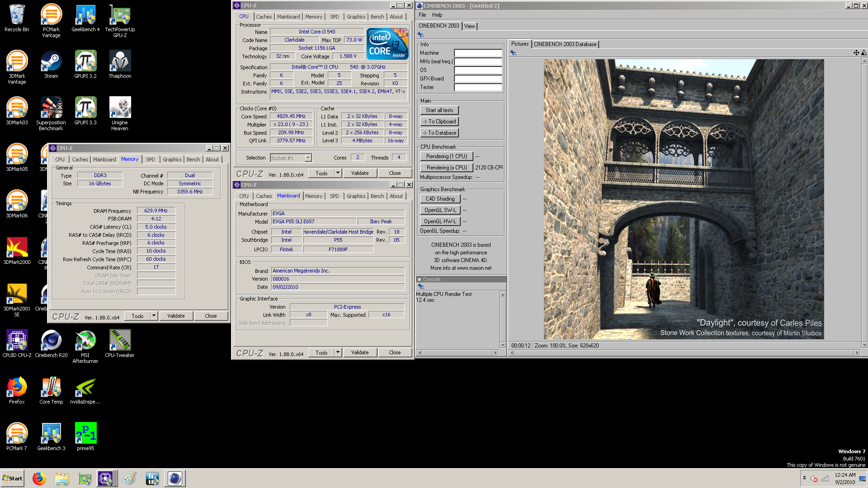The image size is (868, 488).
Task: Run C4D Shading graphics benchmark
Action: click(x=440, y=199)
